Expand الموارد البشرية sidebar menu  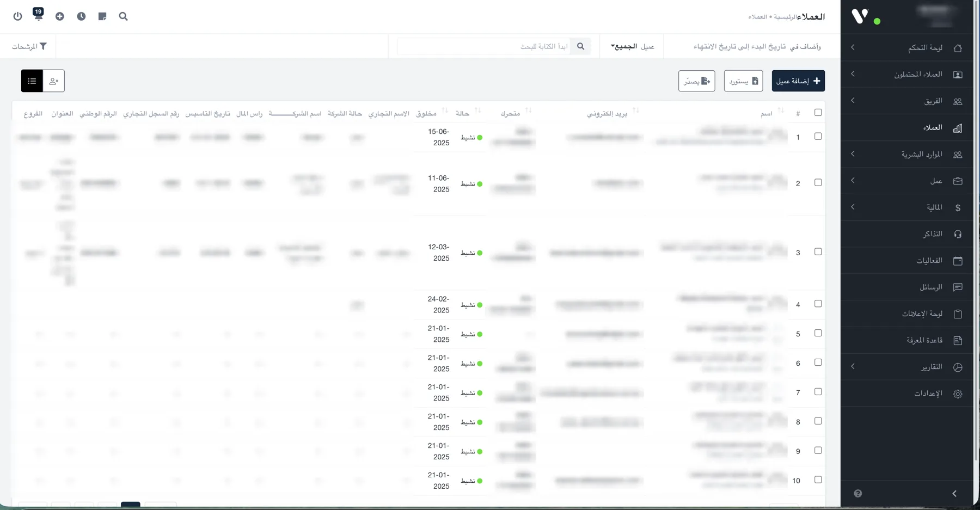tap(907, 155)
